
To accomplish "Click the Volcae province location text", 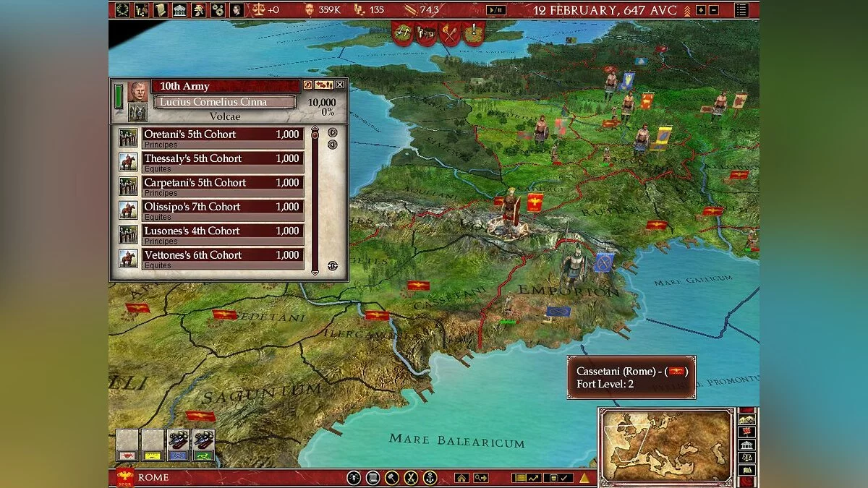I will [x=225, y=116].
